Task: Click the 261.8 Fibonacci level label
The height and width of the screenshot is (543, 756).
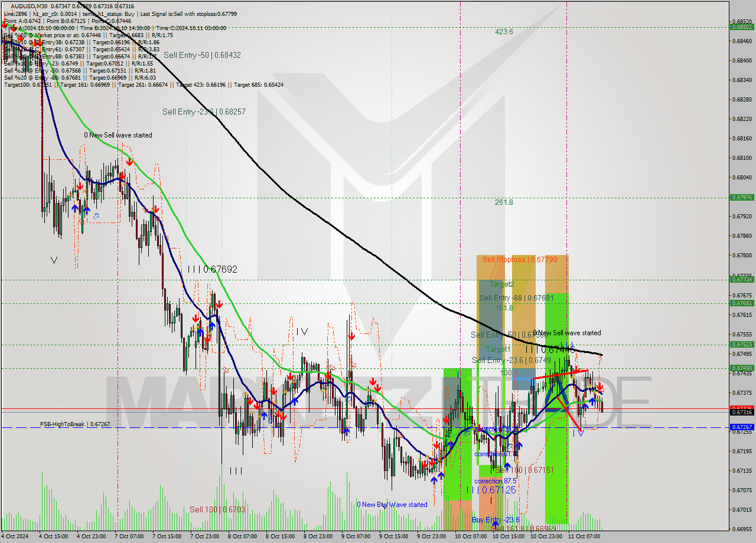Action: click(504, 202)
